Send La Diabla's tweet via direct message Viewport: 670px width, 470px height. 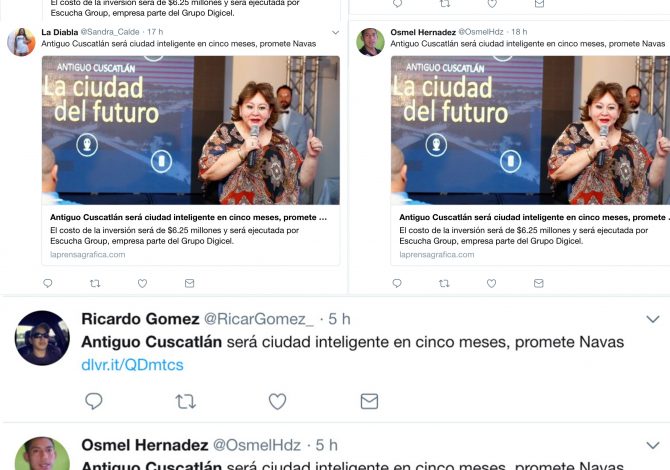pyautogui.click(x=189, y=283)
